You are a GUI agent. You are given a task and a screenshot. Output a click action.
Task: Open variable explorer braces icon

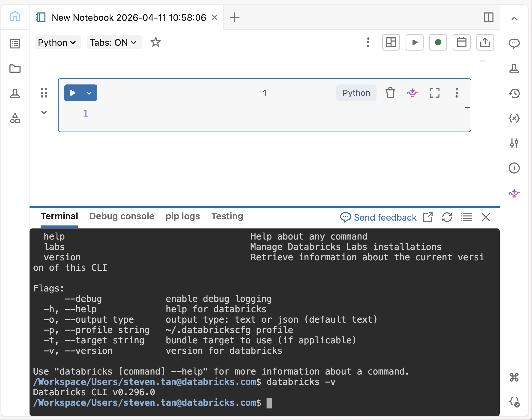coord(514,118)
